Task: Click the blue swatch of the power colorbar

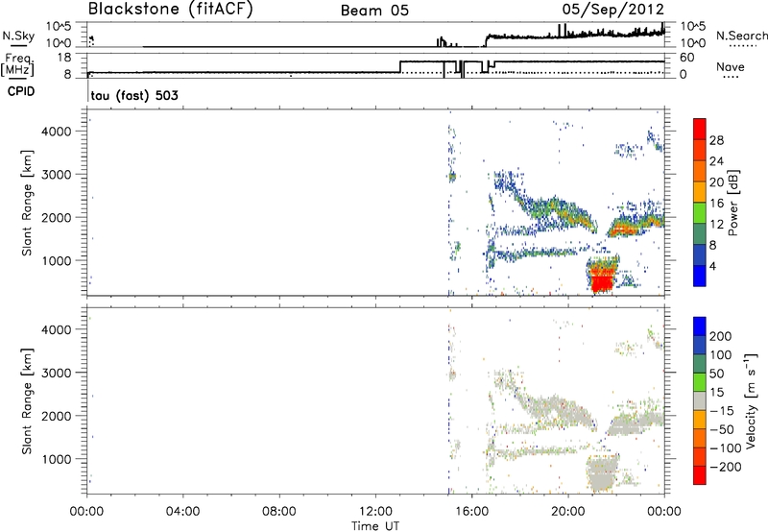Action: coord(700,276)
